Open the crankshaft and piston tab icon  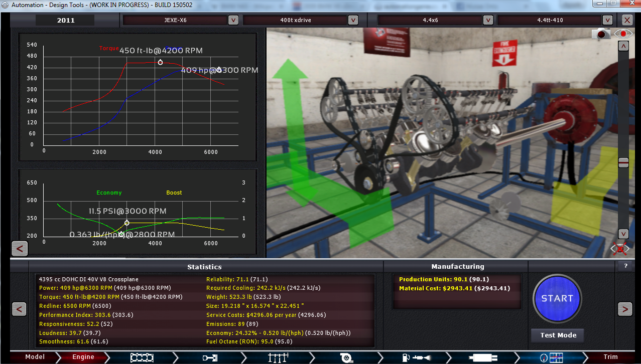pos(209,357)
